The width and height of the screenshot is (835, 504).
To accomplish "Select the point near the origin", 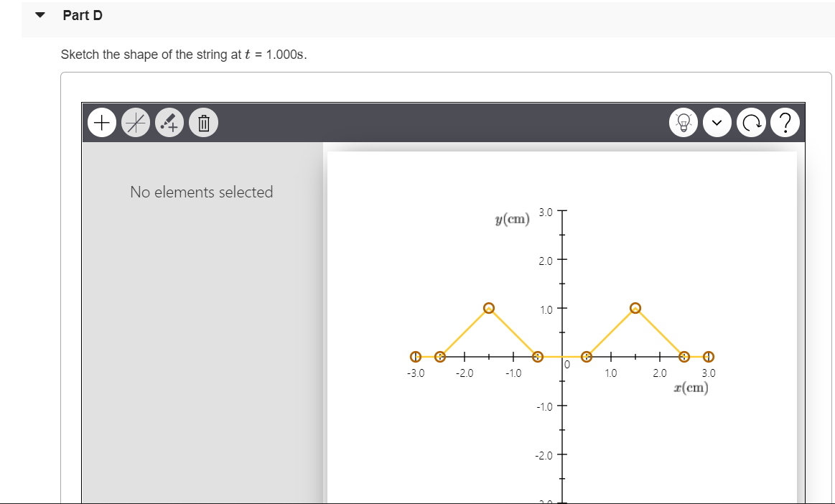I will 587,355.
